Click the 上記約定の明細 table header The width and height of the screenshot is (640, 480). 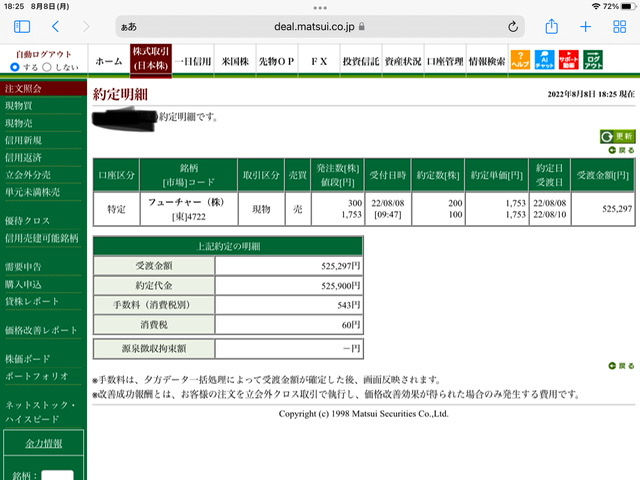[x=228, y=246]
